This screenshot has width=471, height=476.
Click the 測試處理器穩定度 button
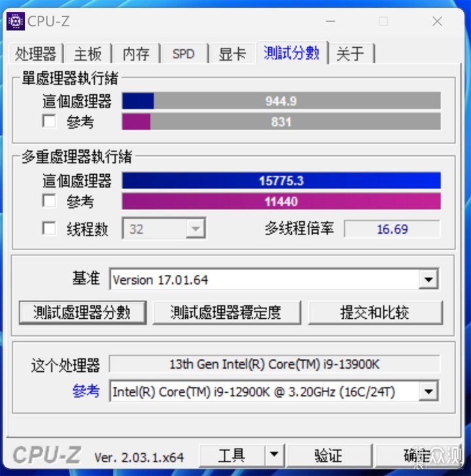point(226,312)
